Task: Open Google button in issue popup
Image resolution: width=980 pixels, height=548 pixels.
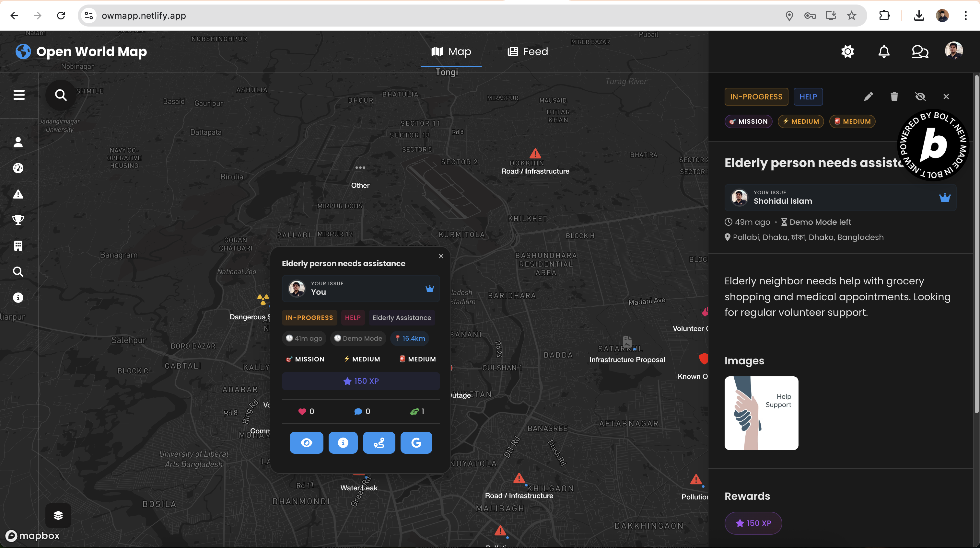Action: [x=416, y=443]
